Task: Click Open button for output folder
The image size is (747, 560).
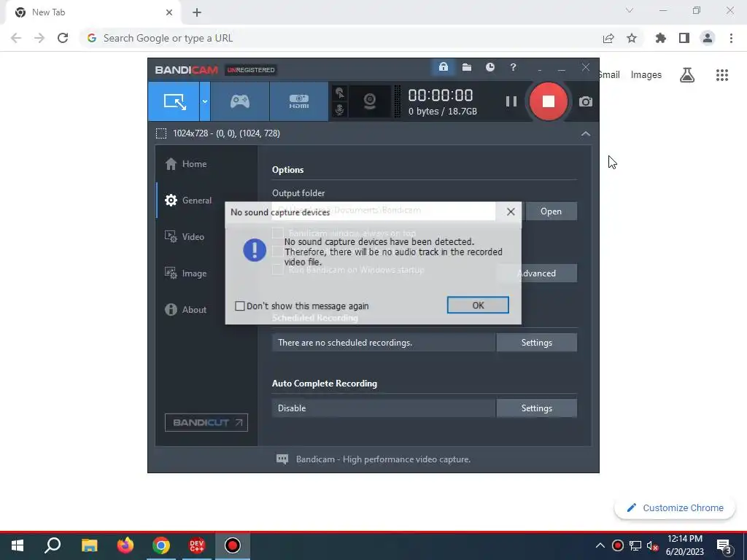Action: click(551, 211)
